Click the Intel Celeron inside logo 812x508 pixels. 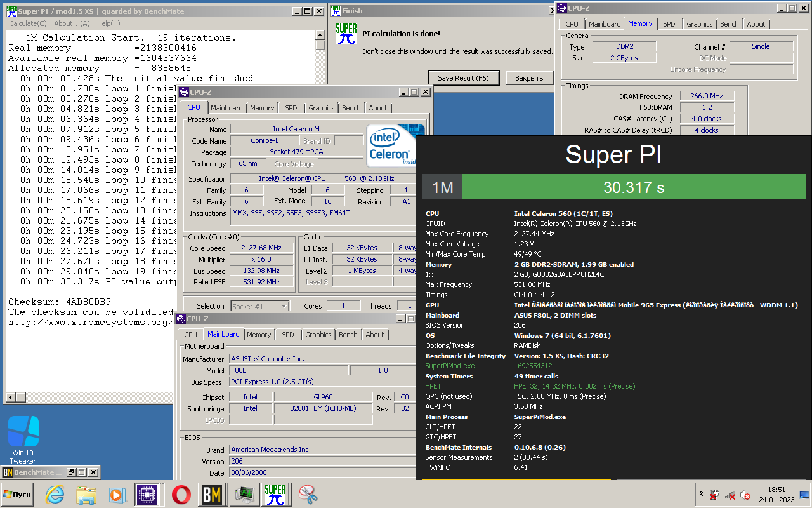pos(390,146)
